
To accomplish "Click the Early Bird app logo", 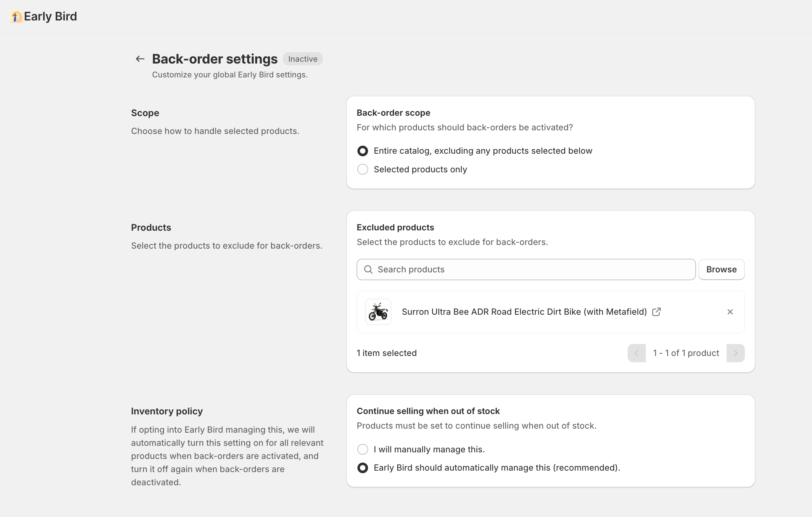I will [x=15, y=16].
